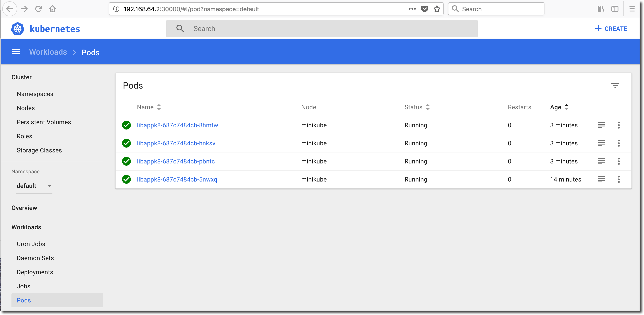Show site information icon in address bar
The height and width of the screenshot is (315, 644).
tap(116, 9)
